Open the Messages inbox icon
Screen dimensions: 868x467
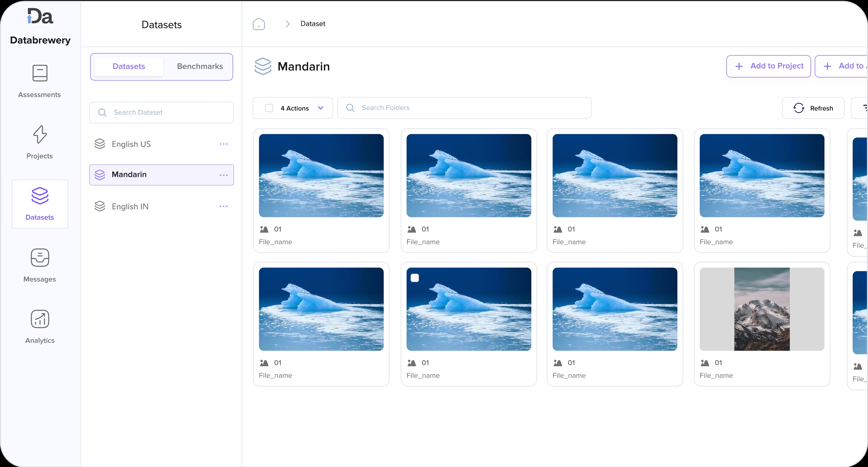(40, 258)
